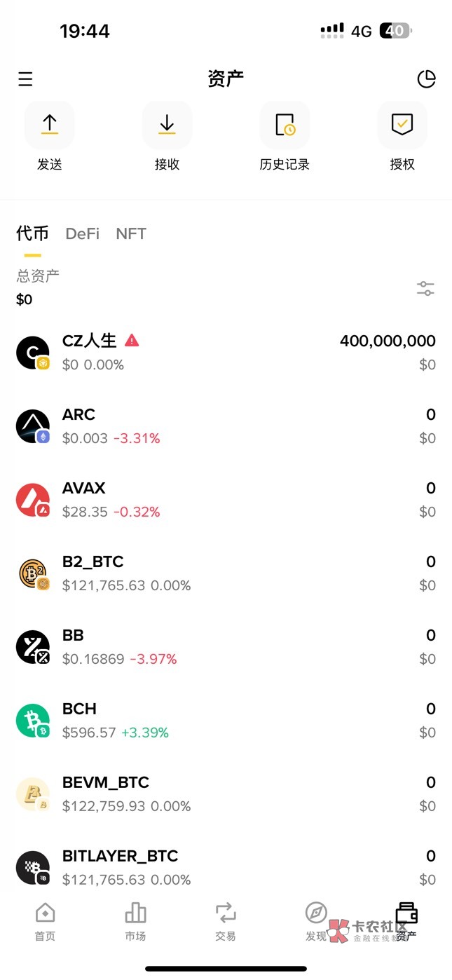Open the AVAX token row
Screen dimensions: 452x980
[226, 500]
